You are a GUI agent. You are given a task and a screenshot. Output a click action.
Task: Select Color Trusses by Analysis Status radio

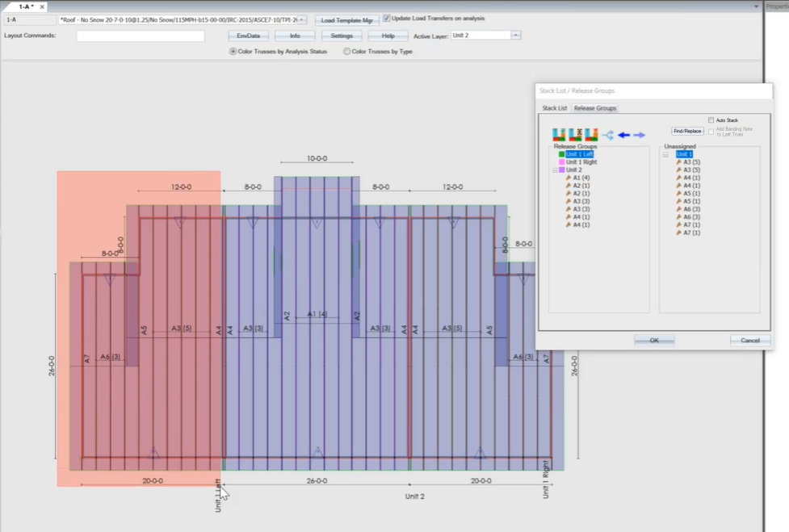tap(233, 52)
